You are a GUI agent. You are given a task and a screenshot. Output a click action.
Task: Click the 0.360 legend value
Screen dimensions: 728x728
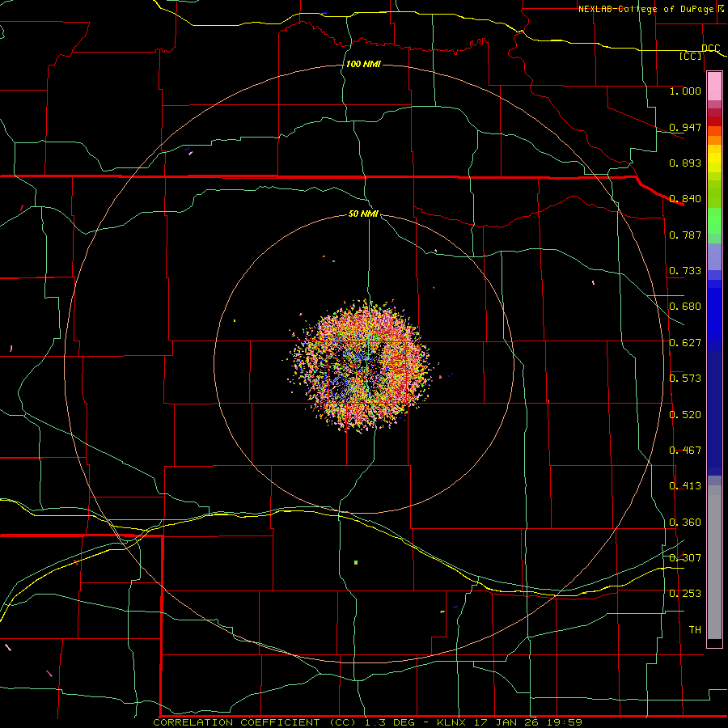tap(685, 523)
